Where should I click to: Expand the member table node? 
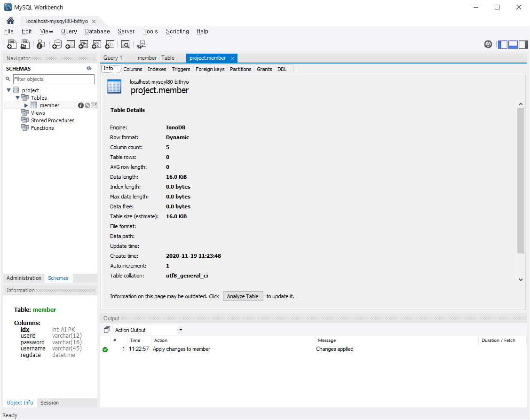(26, 105)
